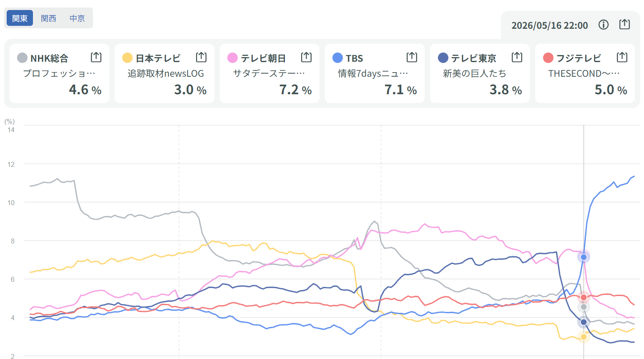Click the 2026/05/16 22:00 timestamp

(550, 25)
